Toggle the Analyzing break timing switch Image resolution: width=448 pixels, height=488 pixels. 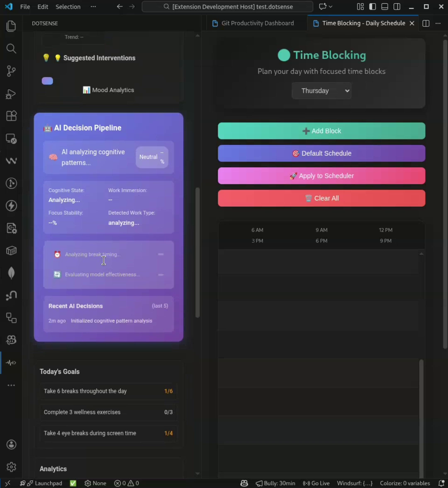tap(161, 254)
